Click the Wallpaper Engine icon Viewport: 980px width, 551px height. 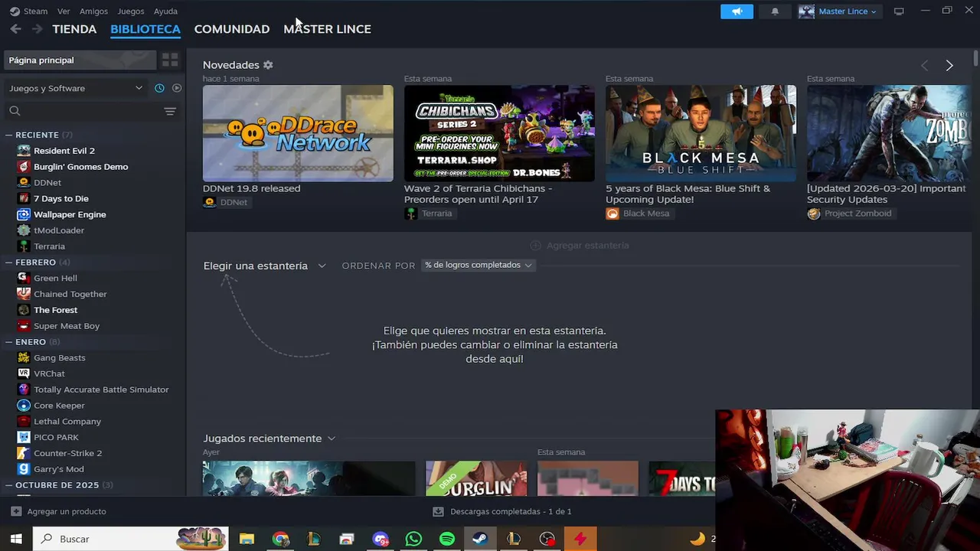24,214
